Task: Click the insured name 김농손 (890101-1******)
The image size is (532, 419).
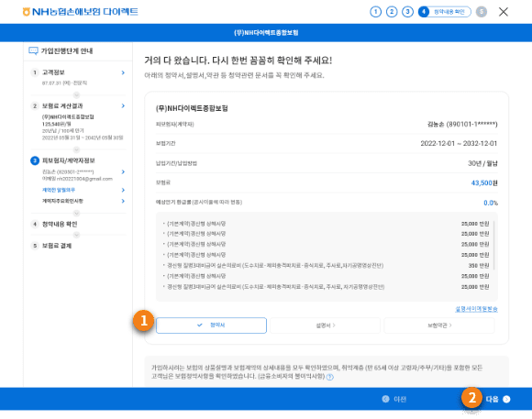Action: (x=462, y=124)
